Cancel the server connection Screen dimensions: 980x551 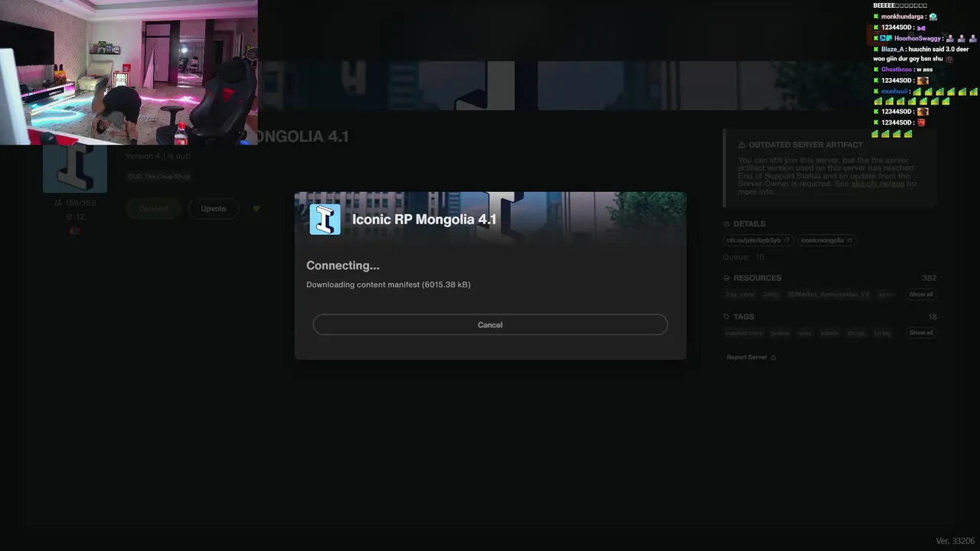[x=490, y=324]
